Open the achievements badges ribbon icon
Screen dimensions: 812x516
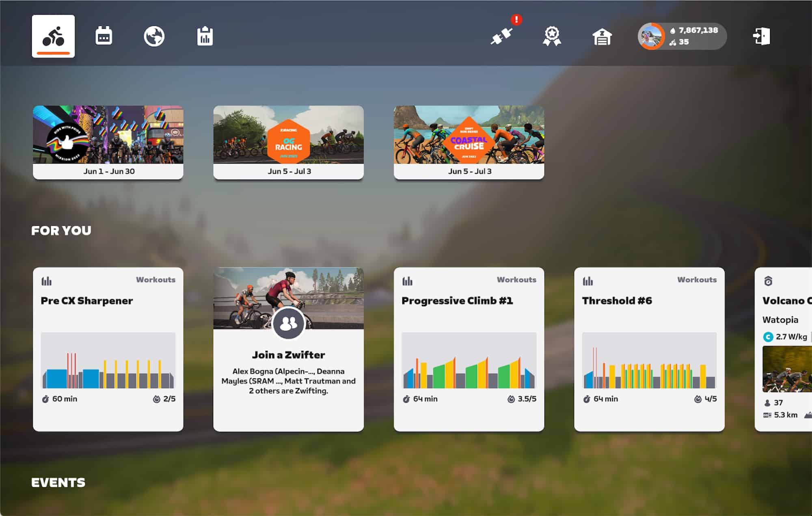pos(552,37)
